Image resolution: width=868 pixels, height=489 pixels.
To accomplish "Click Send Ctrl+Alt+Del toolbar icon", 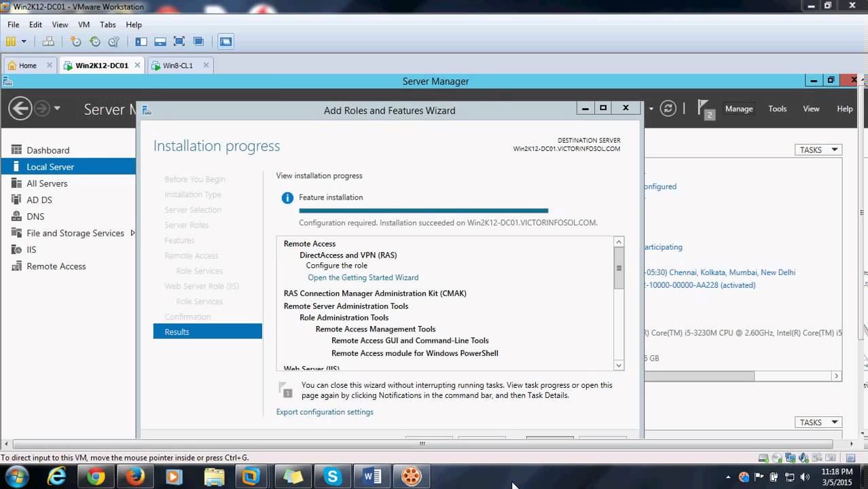I will coord(48,41).
